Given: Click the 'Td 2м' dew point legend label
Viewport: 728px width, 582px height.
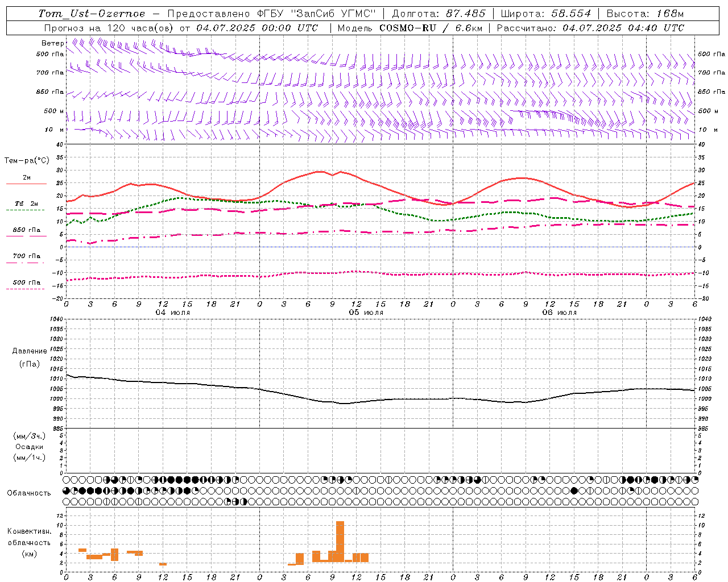Looking at the screenshot, I should point(27,203).
